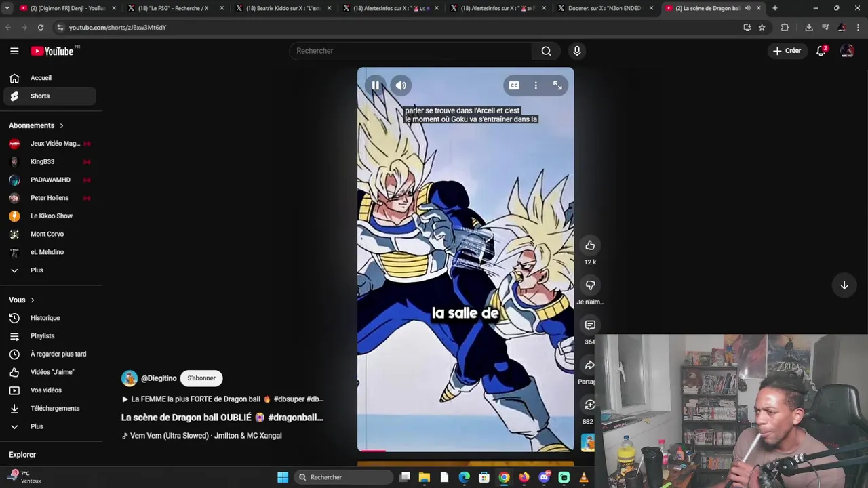Screen dimensions: 868x488
Task: Open the browser downloads icon
Action: pos(808,28)
